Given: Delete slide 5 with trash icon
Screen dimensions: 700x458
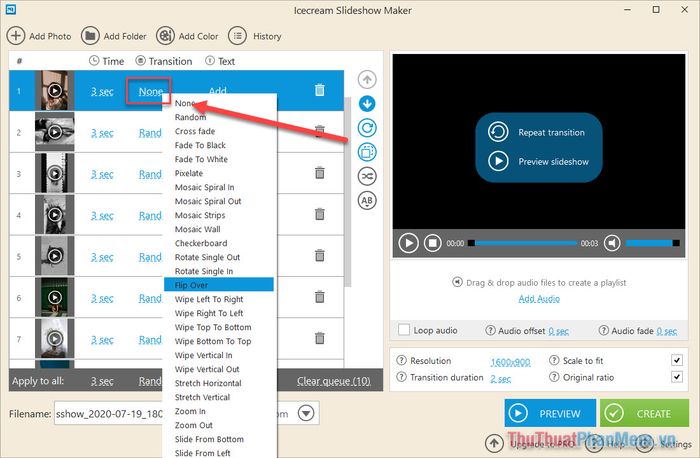Looking at the screenshot, I should [320, 255].
